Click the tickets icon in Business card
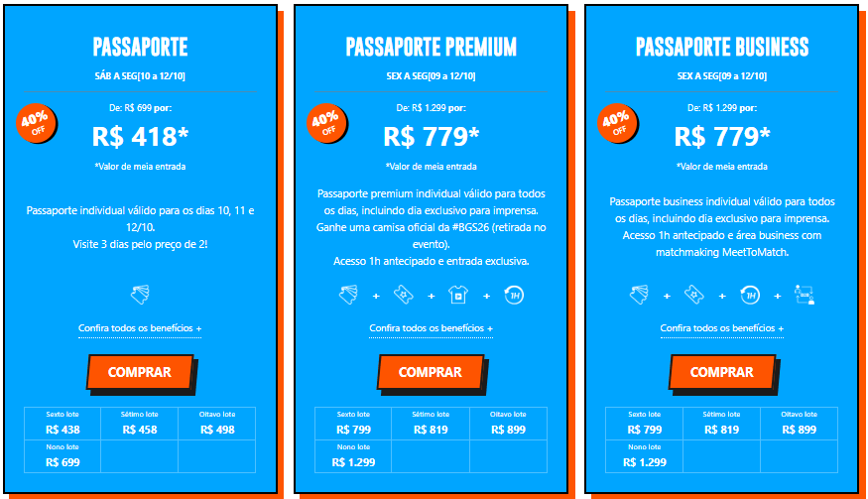 pyautogui.click(x=639, y=295)
